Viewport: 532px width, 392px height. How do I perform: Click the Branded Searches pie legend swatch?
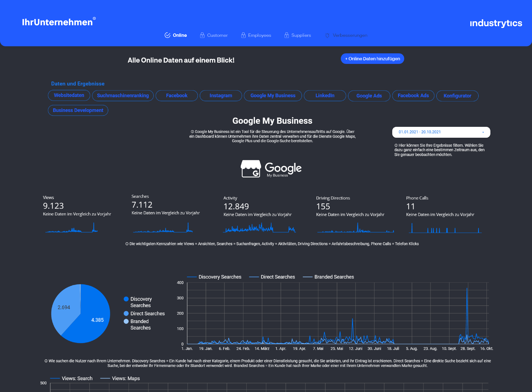tap(126, 321)
